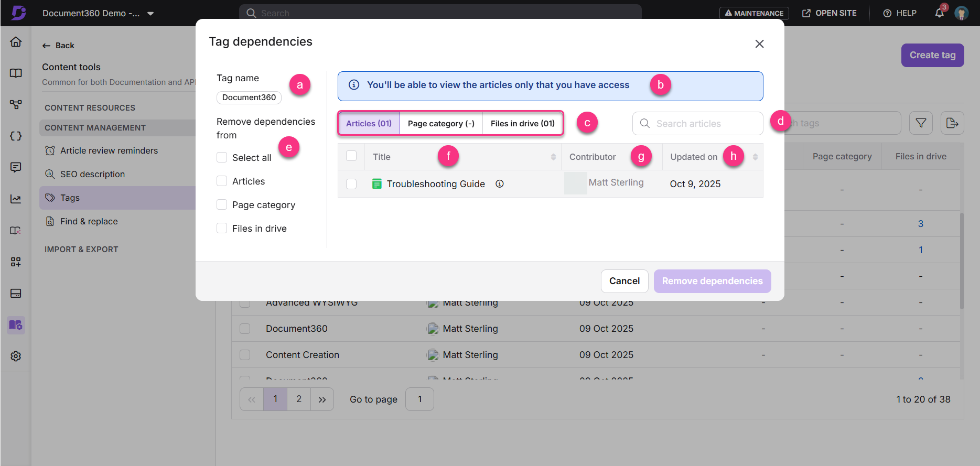Screen dimensions: 980x466
Task: Open SEO description
Action: pyautogui.click(x=92, y=174)
